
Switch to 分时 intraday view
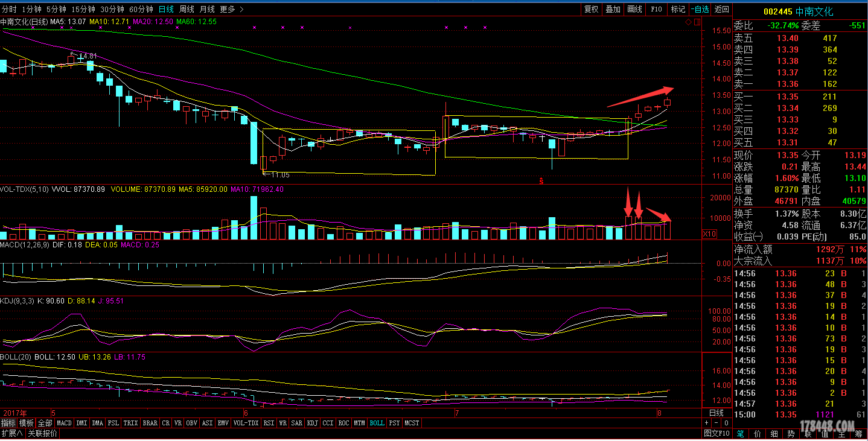coord(9,9)
